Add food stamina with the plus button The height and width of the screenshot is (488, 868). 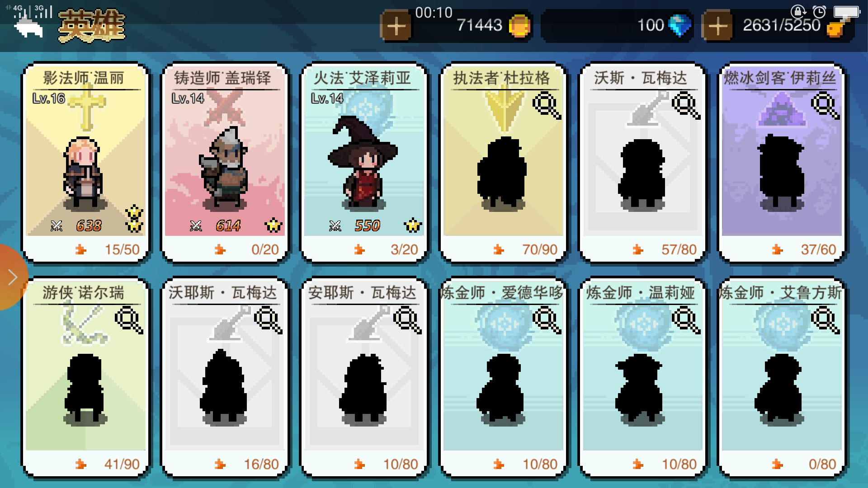click(717, 26)
